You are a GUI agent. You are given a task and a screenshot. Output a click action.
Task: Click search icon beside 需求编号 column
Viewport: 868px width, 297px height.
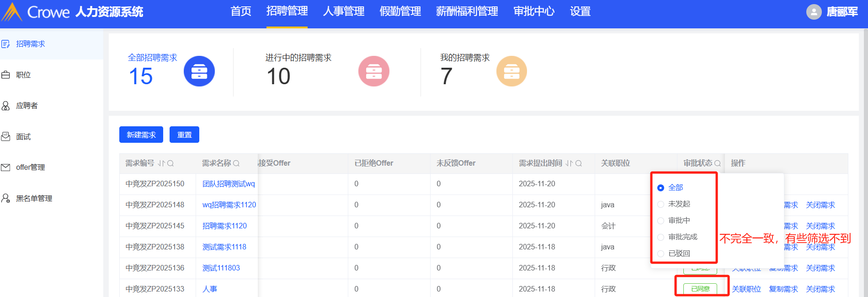coord(170,163)
